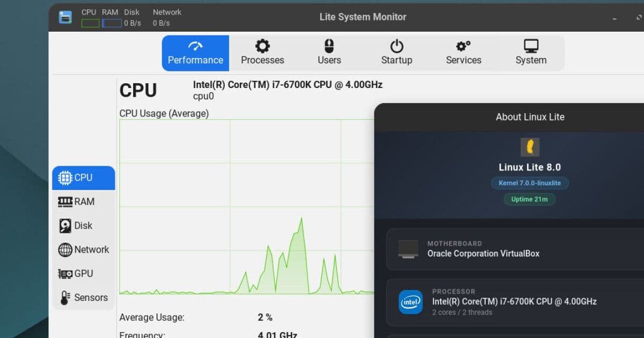
Task: Click the hard disk sidebar icon
Action: coord(65,226)
